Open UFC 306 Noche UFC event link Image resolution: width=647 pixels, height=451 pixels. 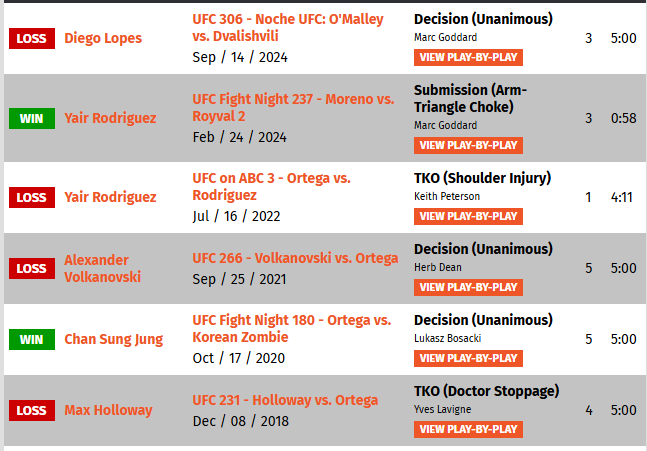[x=288, y=28]
